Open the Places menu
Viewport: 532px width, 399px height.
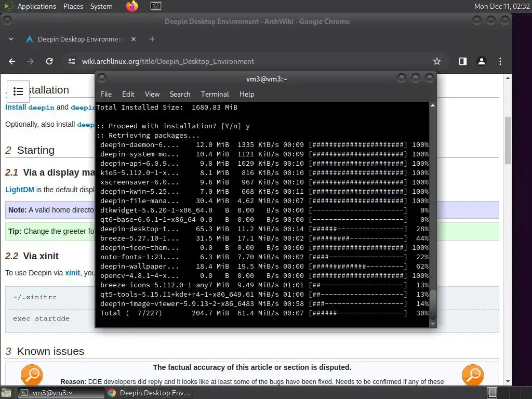click(x=73, y=6)
